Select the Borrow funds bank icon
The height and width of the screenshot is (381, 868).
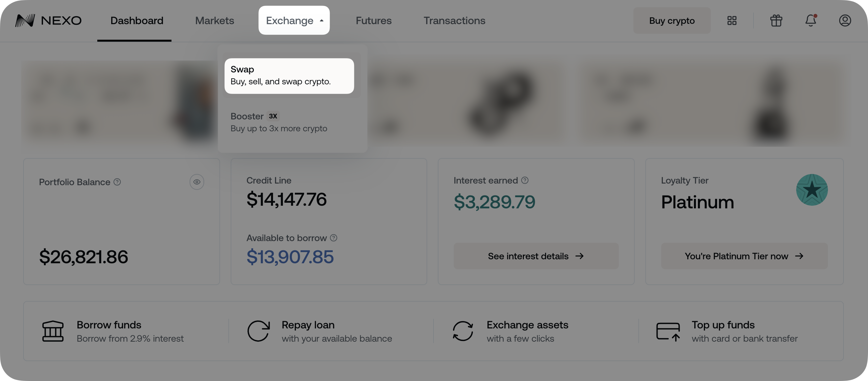[x=53, y=331]
